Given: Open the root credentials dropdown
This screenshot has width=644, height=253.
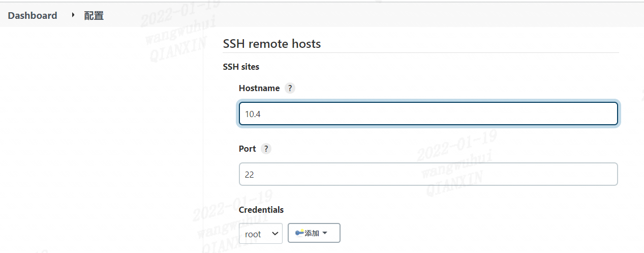Looking at the screenshot, I should (x=260, y=234).
